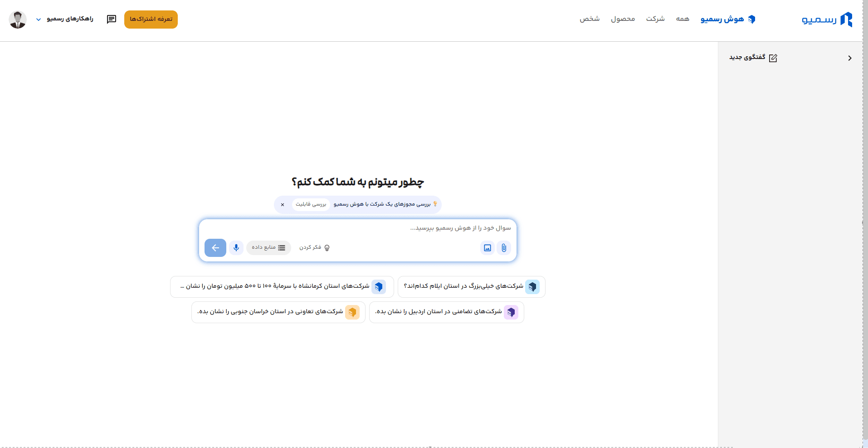
Task: Start a new chat with گفتگوی جدید
Action: (x=753, y=58)
